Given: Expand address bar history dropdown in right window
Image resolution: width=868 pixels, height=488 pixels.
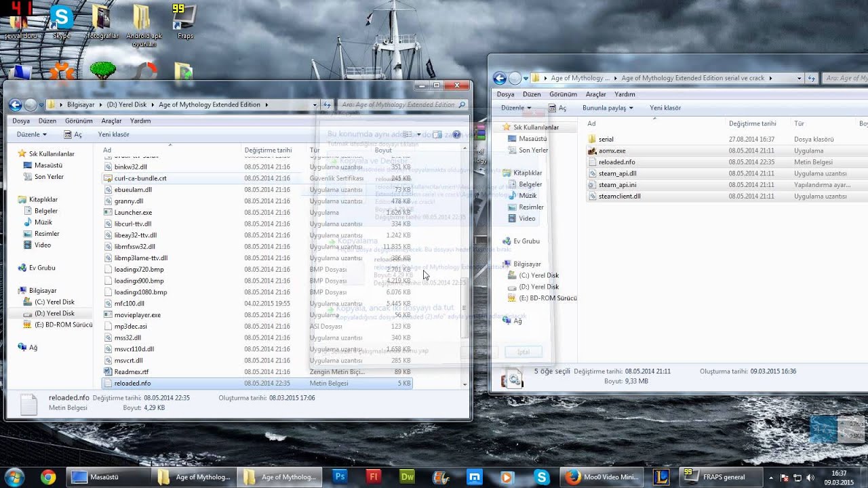Looking at the screenshot, I should coord(799,79).
